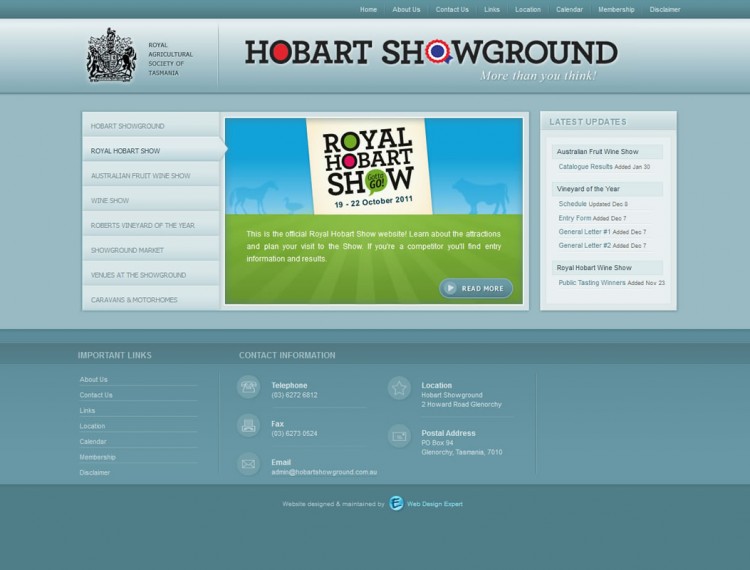Image resolution: width=750 pixels, height=570 pixels.
Task: Open Public Tasting Winners link
Action: click(x=592, y=283)
